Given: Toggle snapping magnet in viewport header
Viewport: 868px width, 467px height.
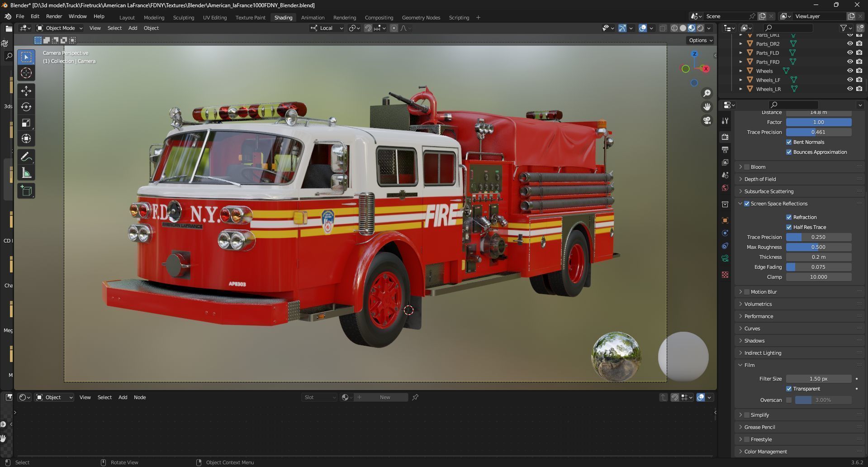Looking at the screenshot, I should [x=368, y=28].
